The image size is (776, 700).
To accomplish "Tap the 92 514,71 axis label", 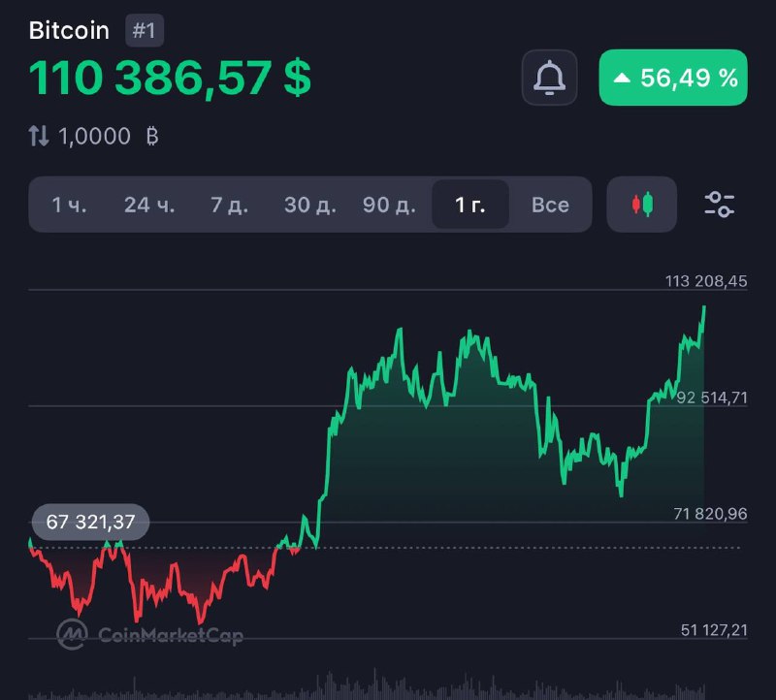I will click(712, 398).
